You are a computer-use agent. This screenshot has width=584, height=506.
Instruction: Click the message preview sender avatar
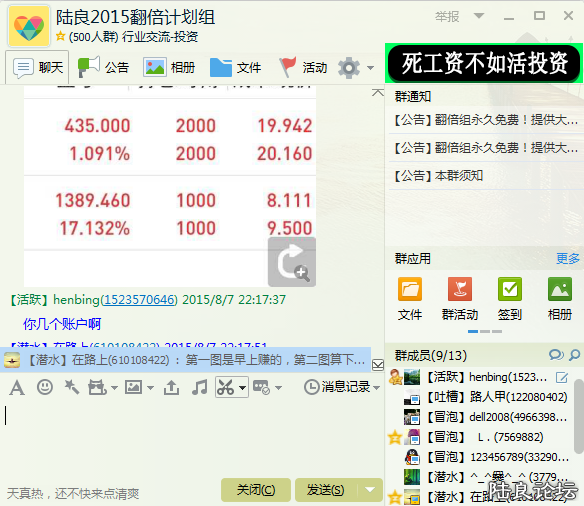pyautogui.click(x=12, y=360)
